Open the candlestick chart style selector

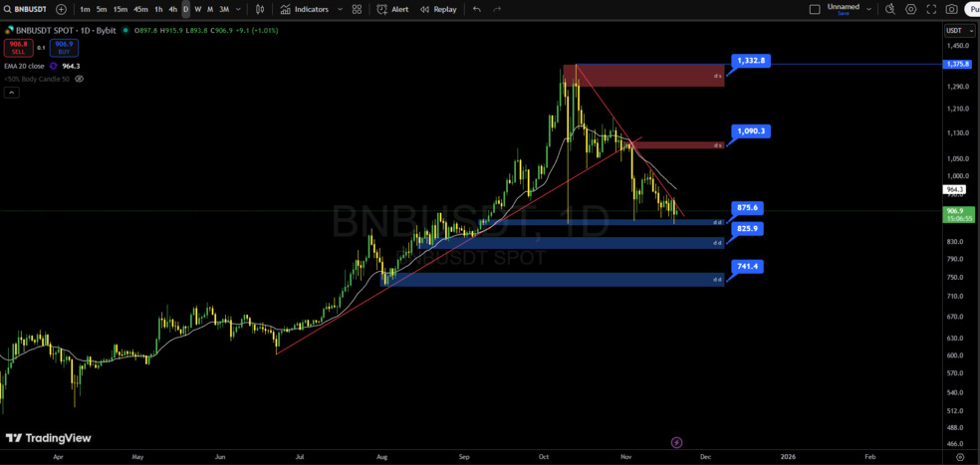[260, 9]
